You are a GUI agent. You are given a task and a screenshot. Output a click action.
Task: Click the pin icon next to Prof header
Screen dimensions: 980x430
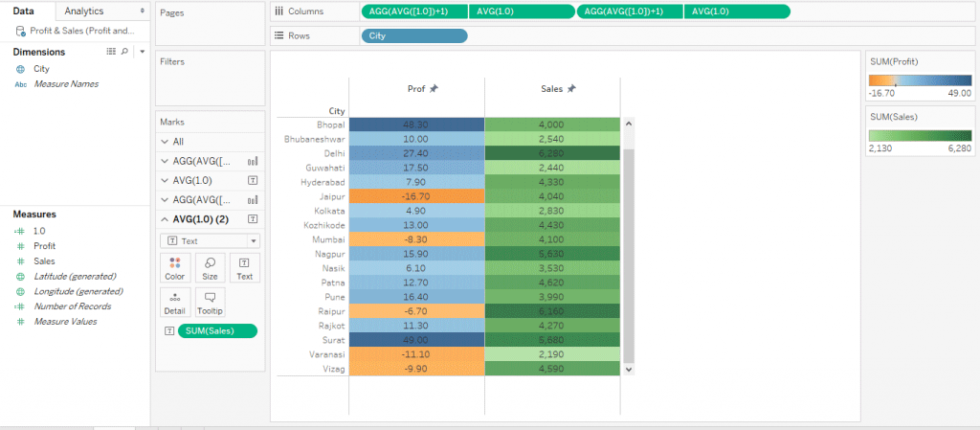[434, 89]
